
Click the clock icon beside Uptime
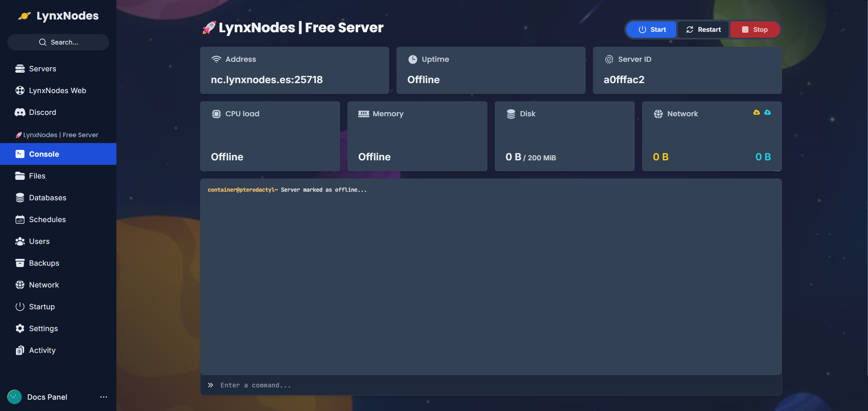tap(413, 59)
